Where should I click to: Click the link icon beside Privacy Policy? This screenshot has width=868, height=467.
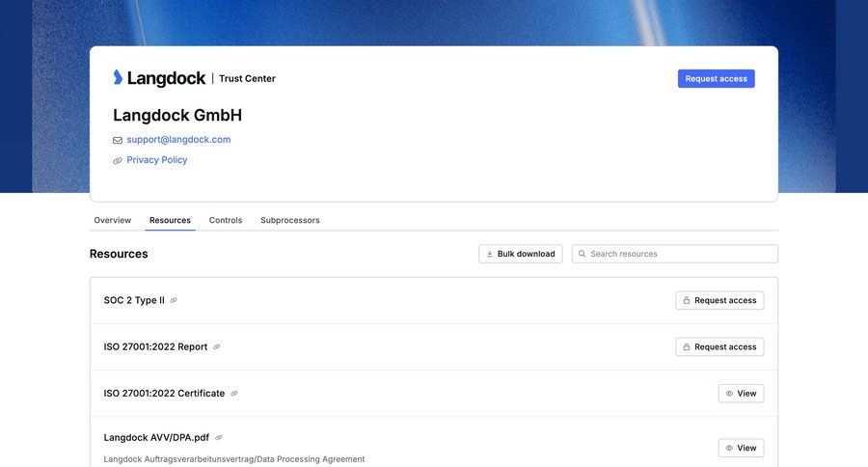(x=118, y=161)
